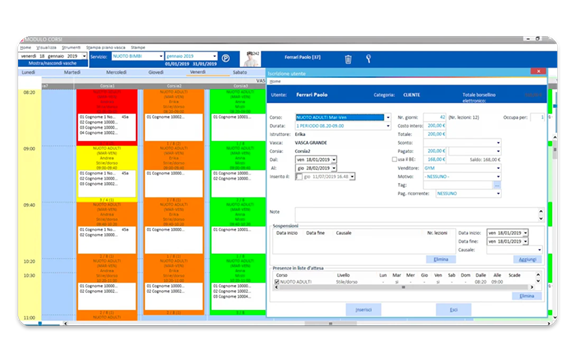
Task: Click Ferrari Paolo's profile photo thumbnail
Action: click(252, 59)
